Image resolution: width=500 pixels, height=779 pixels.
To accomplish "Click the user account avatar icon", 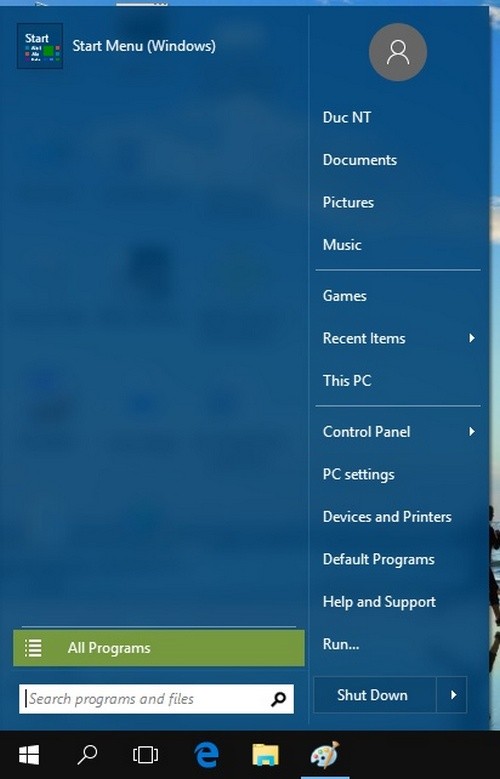I will (398, 52).
